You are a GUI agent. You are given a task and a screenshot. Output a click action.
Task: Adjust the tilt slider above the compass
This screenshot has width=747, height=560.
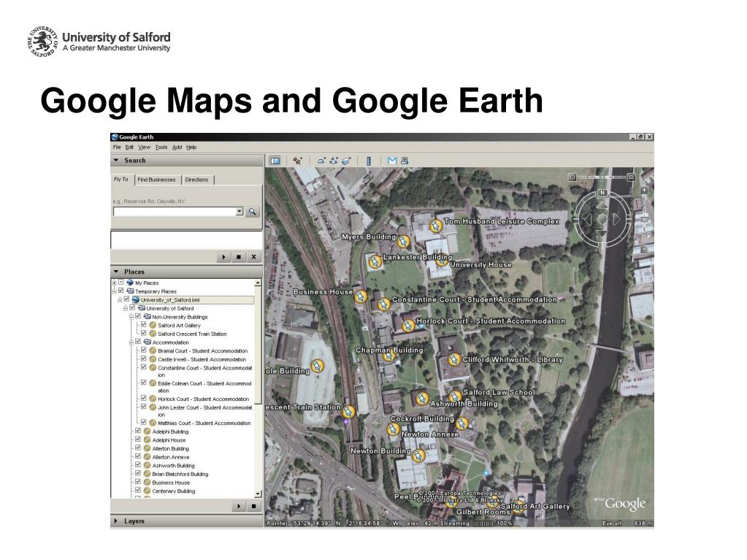(602, 177)
